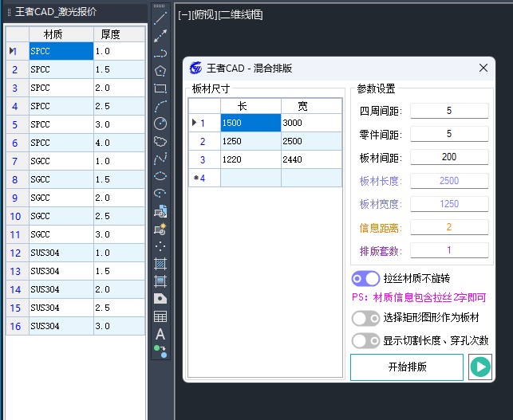This screenshot has width=513, height=420.
Task: Select the Revision cloud tool
Action: point(160,141)
